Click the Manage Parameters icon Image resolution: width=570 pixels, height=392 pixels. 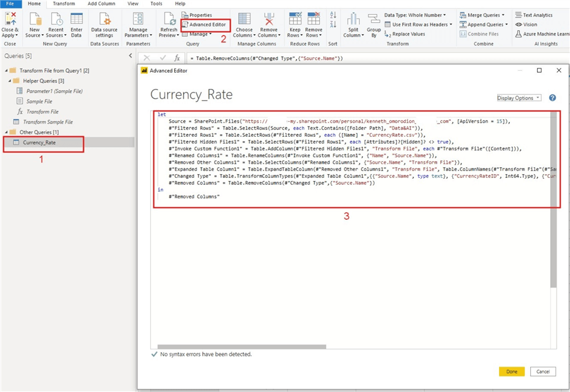click(138, 18)
